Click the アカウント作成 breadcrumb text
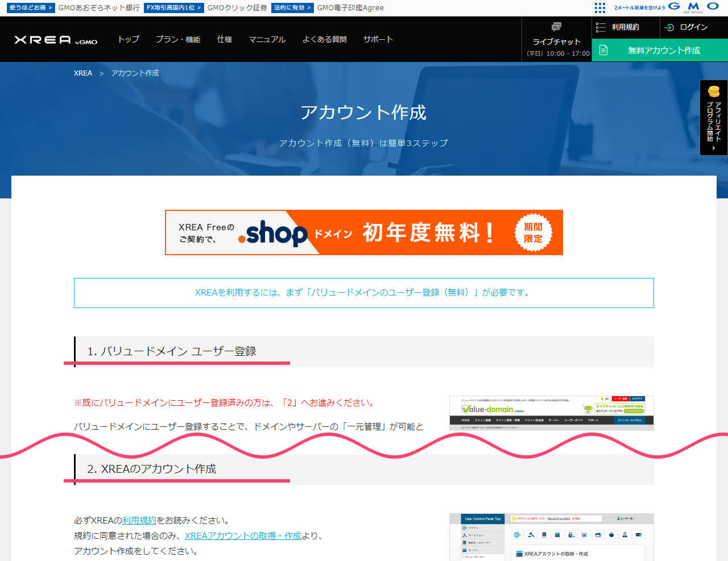Screen dimensions: 728x561 coord(135,73)
